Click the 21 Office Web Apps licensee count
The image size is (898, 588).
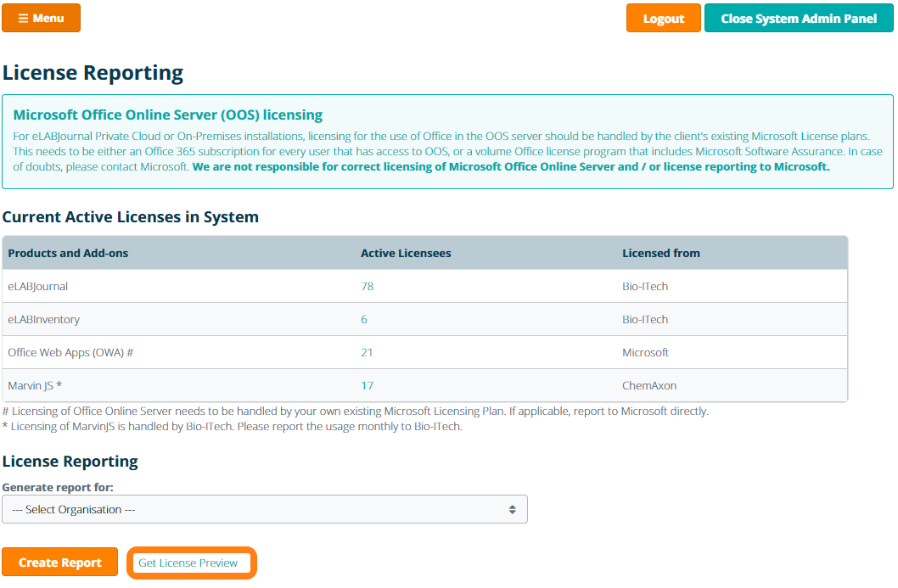[x=367, y=352]
